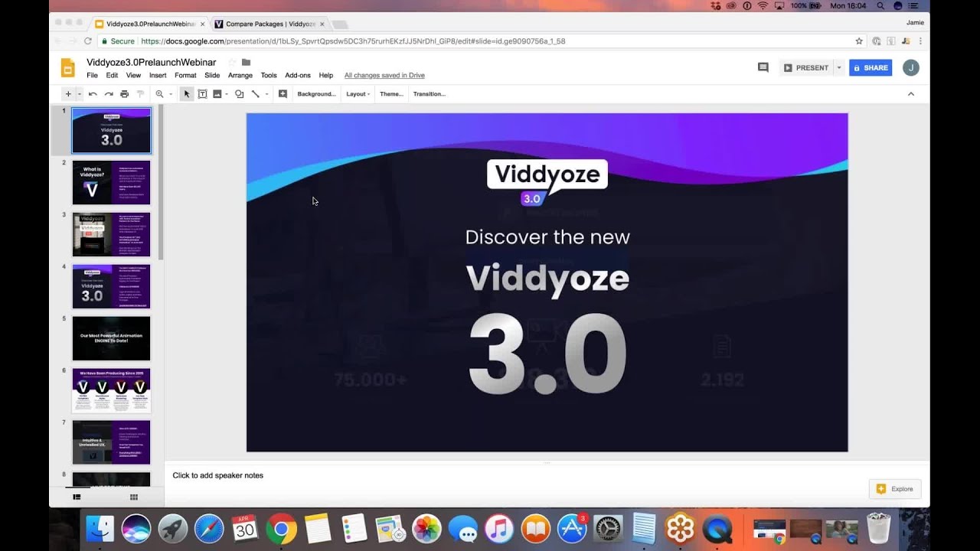Select the Shape tool
The height and width of the screenshot is (551, 980).
239,94
